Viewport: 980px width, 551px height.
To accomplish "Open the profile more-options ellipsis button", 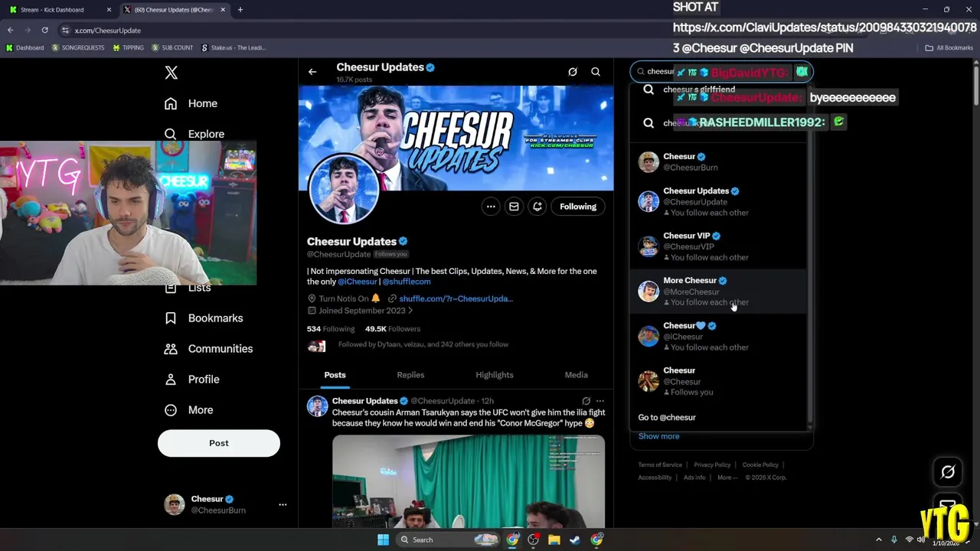I will (491, 207).
